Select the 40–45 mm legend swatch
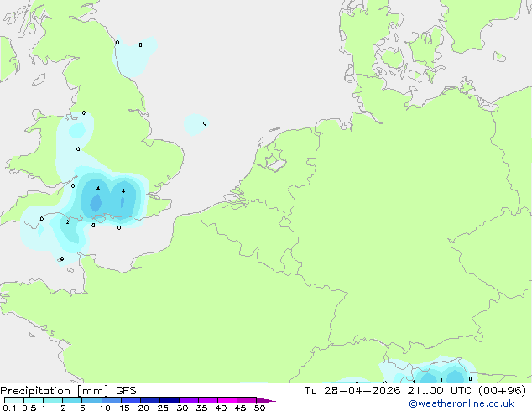This screenshot has height=411, width=532. [227, 400]
